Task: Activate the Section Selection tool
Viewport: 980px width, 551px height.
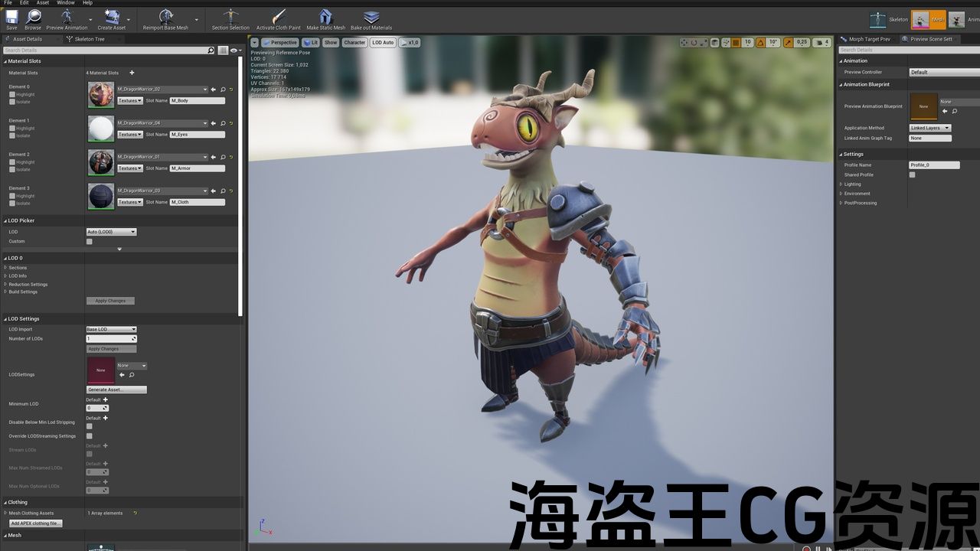Action: (230, 17)
